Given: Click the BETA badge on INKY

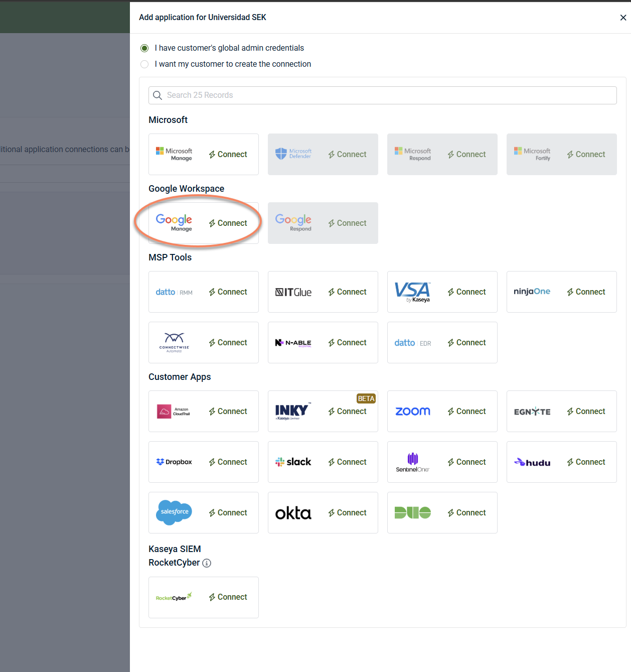Looking at the screenshot, I should pyautogui.click(x=366, y=398).
